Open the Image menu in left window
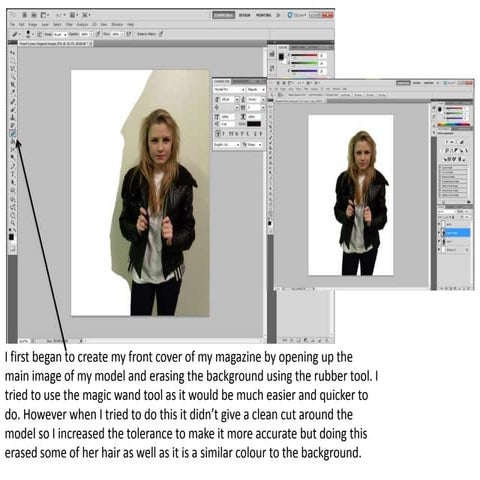 33,25
